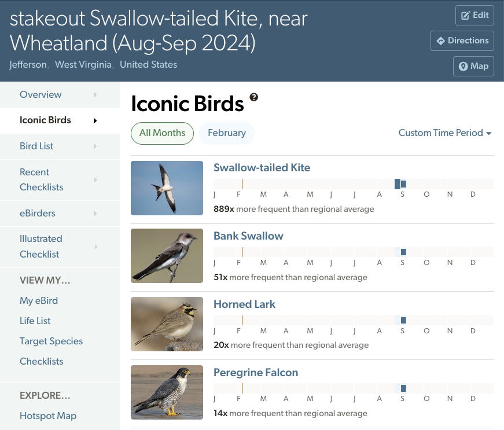Select the All Months tab
This screenshot has height=430, width=504.
(x=162, y=133)
